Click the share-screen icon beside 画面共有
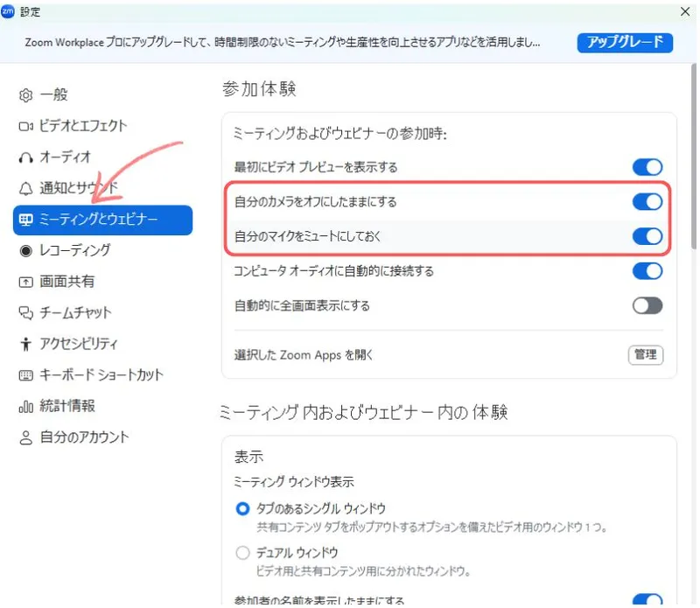Screen dimensions: 700x608 pyautogui.click(x=25, y=282)
